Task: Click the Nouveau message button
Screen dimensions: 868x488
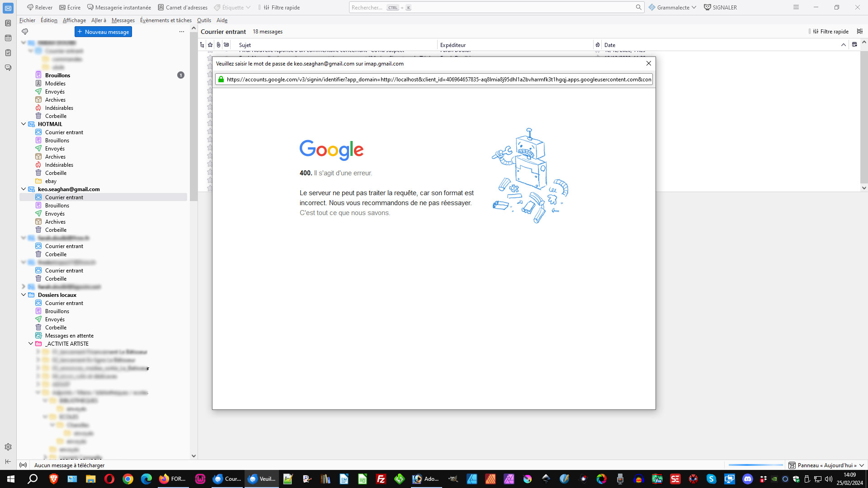Action: [x=103, y=32]
